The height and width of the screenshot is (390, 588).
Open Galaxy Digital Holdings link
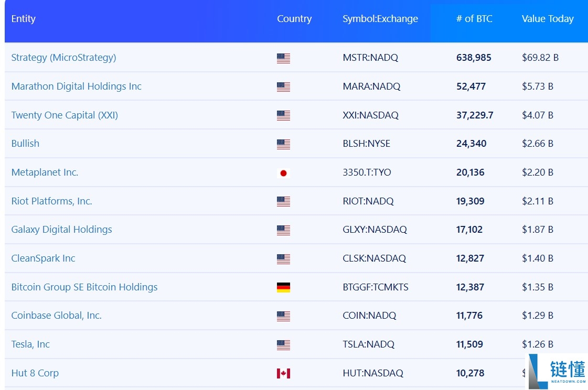point(61,230)
